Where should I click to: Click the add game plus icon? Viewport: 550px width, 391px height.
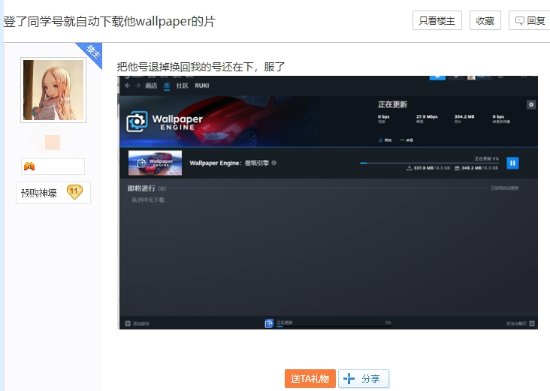[x=128, y=323]
